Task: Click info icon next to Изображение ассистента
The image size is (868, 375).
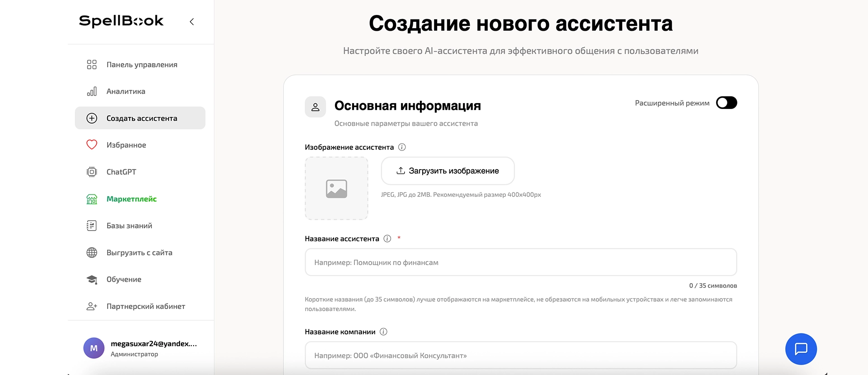Action: [x=402, y=147]
